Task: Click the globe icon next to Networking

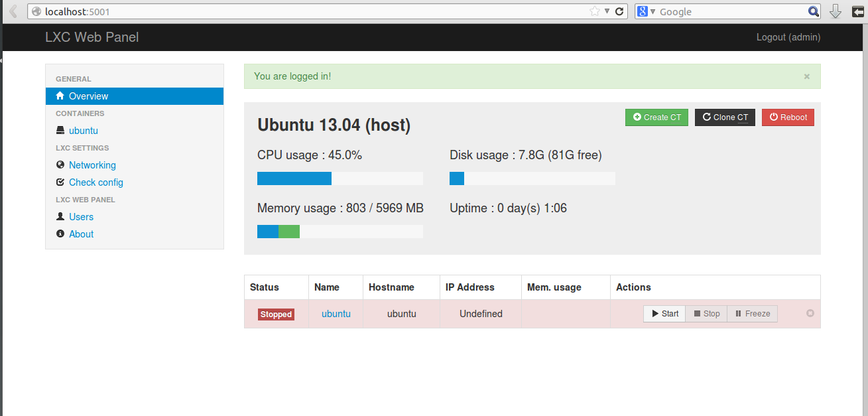Action: pyautogui.click(x=60, y=165)
